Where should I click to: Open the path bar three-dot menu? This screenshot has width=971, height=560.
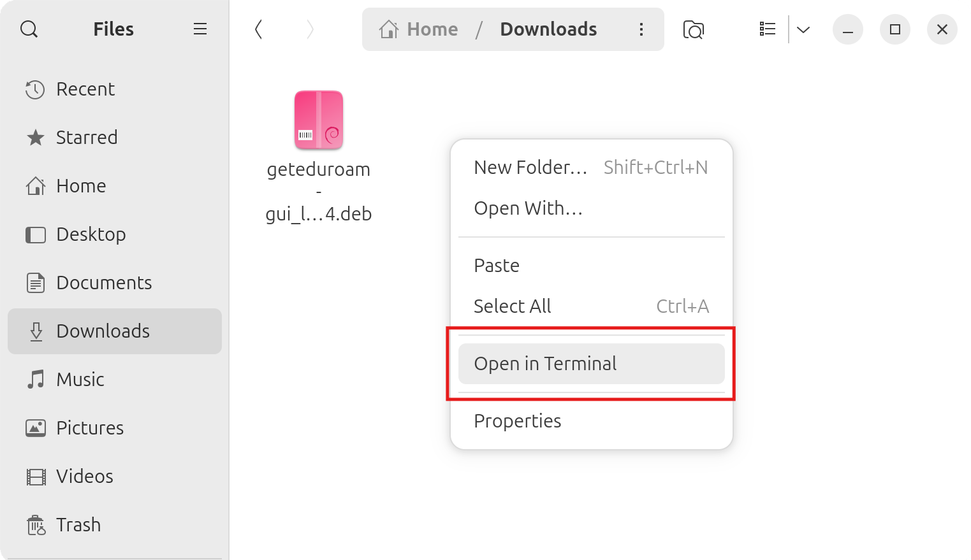pos(641,29)
